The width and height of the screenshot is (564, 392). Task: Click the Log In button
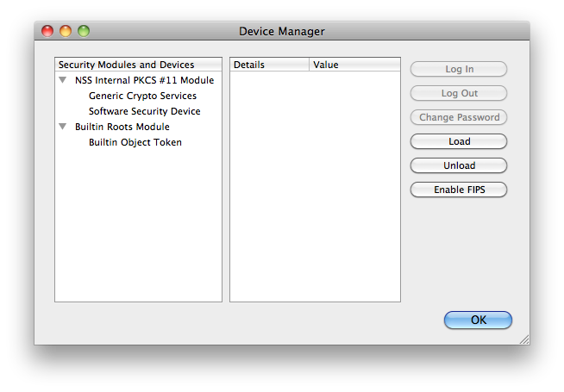459,69
